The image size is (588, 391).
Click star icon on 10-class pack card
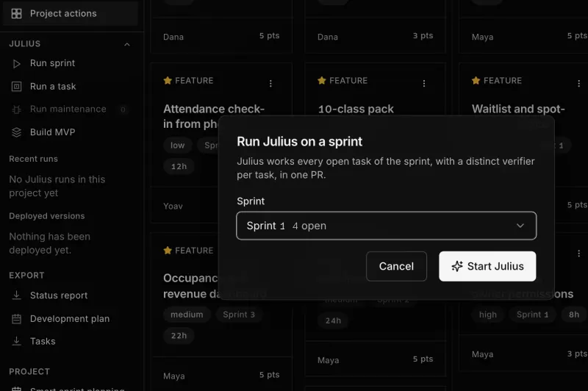(x=321, y=80)
